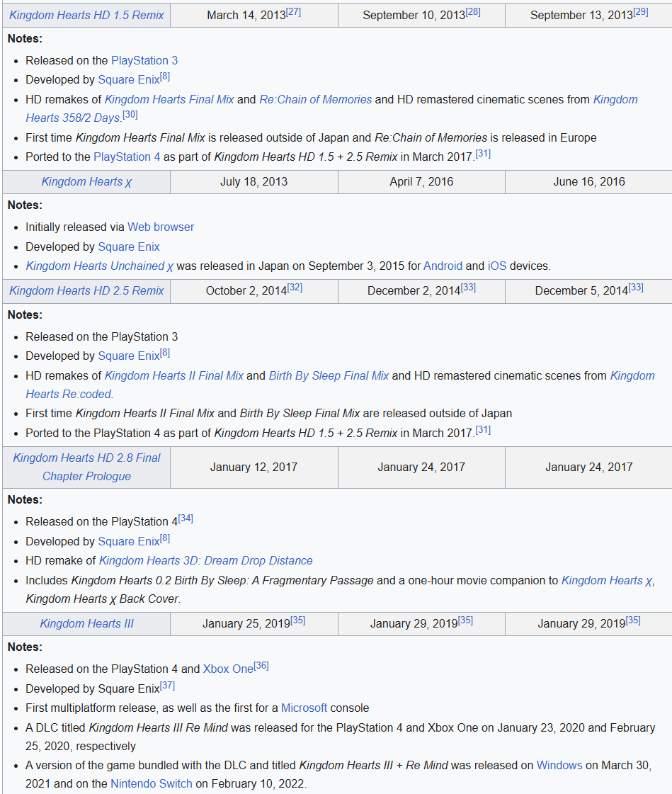Click Notes heading under Kingdom Hearts III
Viewport: 672px width, 794px height.
coord(25,647)
